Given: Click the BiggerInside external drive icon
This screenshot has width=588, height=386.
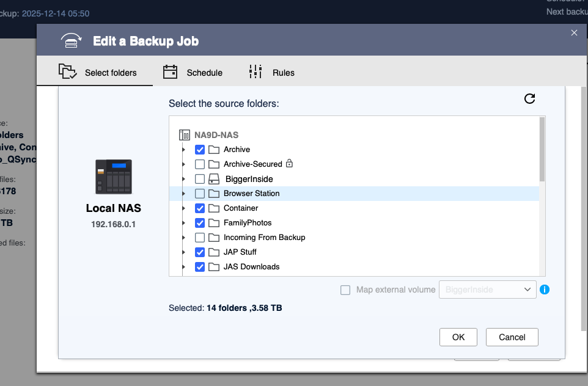Looking at the screenshot, I should tap(214, 179).
